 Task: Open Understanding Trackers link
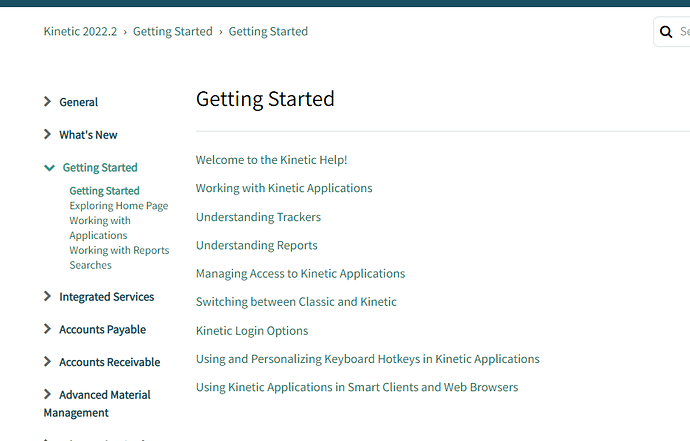(258, 217)
